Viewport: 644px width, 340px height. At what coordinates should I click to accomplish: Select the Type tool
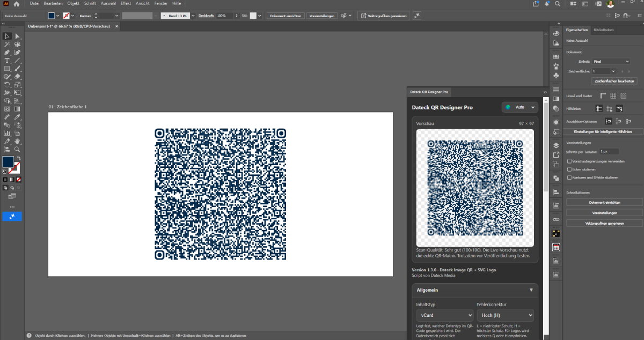coord(7,61)
